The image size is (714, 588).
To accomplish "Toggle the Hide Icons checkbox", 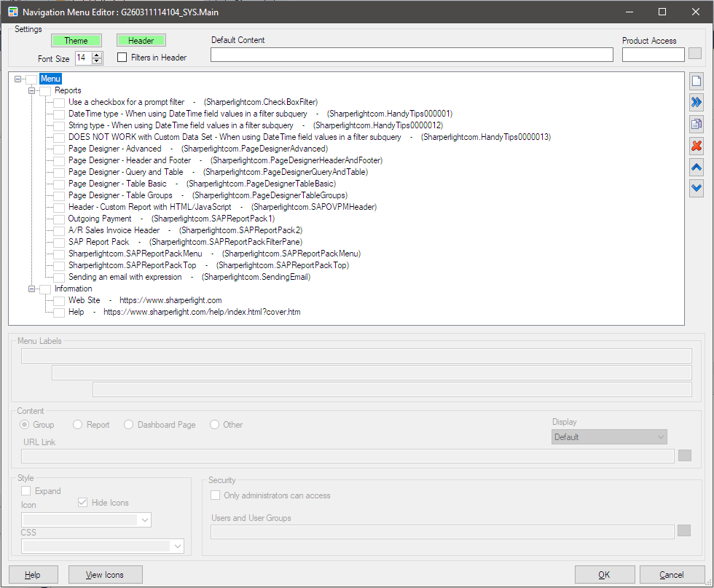I will [x=82, y=502].
